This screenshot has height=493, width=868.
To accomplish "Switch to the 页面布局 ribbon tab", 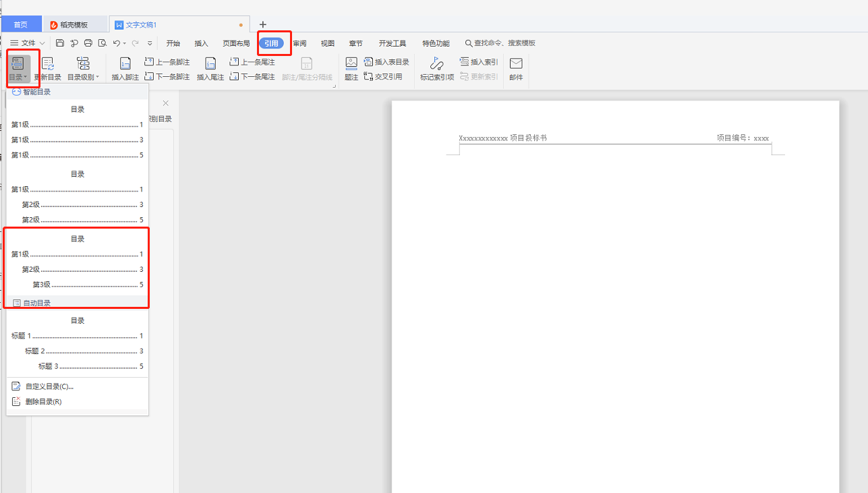I will click(236, 43).
